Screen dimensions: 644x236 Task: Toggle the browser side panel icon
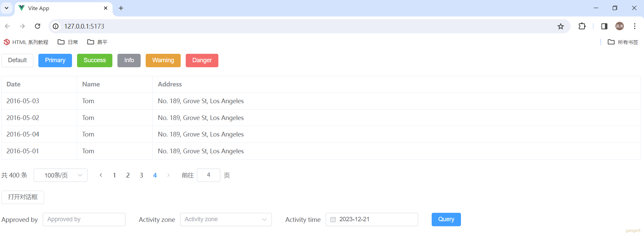coord(604,26)
